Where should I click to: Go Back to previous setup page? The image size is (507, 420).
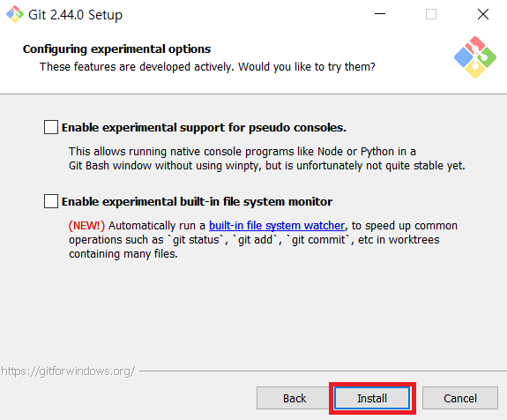[295, 398]
